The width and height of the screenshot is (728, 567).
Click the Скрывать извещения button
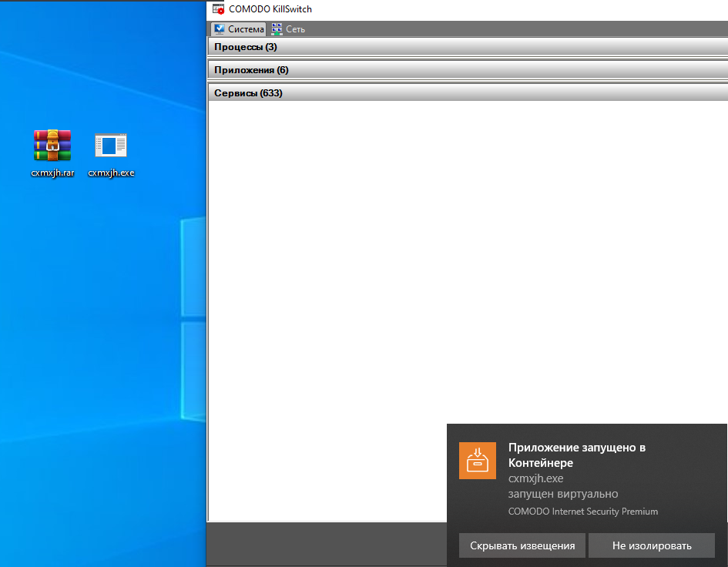522,545
